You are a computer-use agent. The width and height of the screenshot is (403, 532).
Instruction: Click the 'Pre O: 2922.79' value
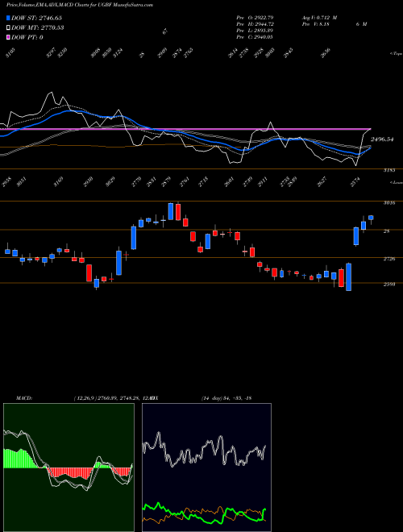(255, 17)
